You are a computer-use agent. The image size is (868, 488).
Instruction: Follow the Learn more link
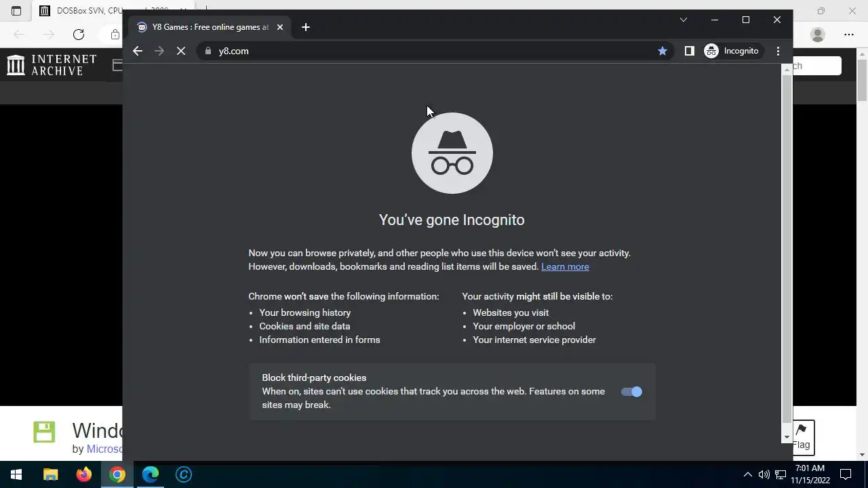565,266
